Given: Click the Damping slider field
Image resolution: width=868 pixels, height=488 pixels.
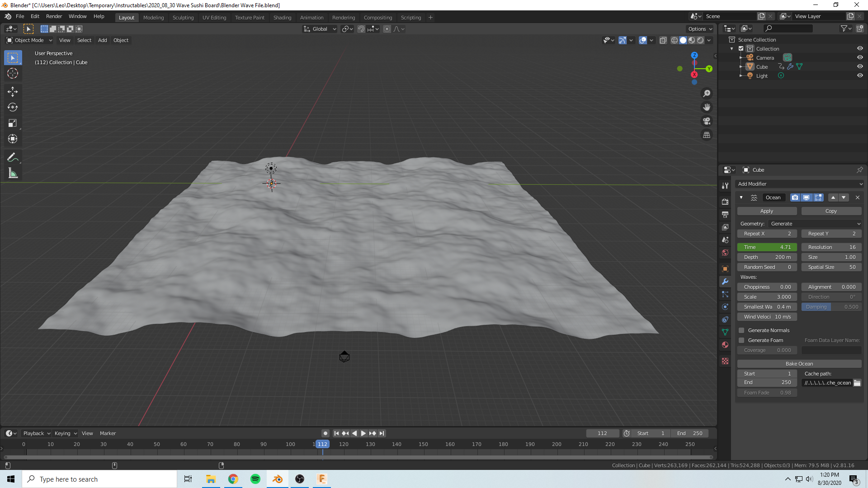Looking at the screenshot, I should (831, 307).
